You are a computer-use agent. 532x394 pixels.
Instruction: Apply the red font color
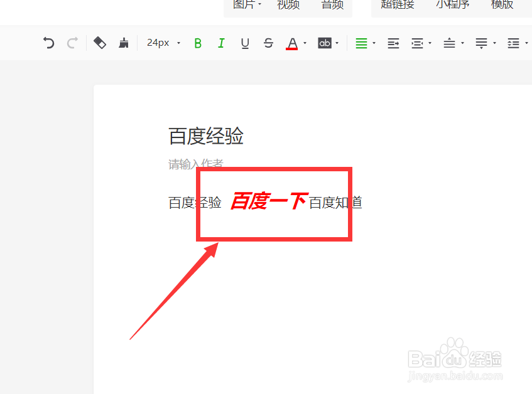click(x=292, y=44)
